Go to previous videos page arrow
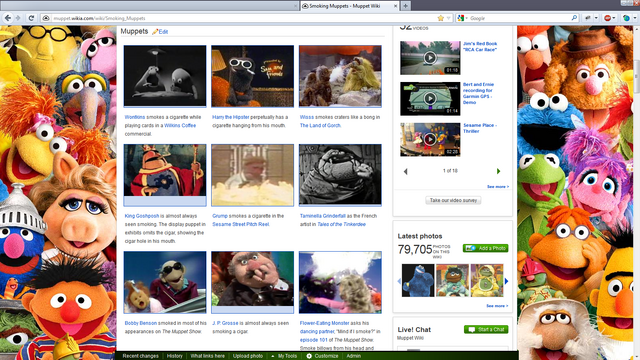 click(x=405, y=171)
